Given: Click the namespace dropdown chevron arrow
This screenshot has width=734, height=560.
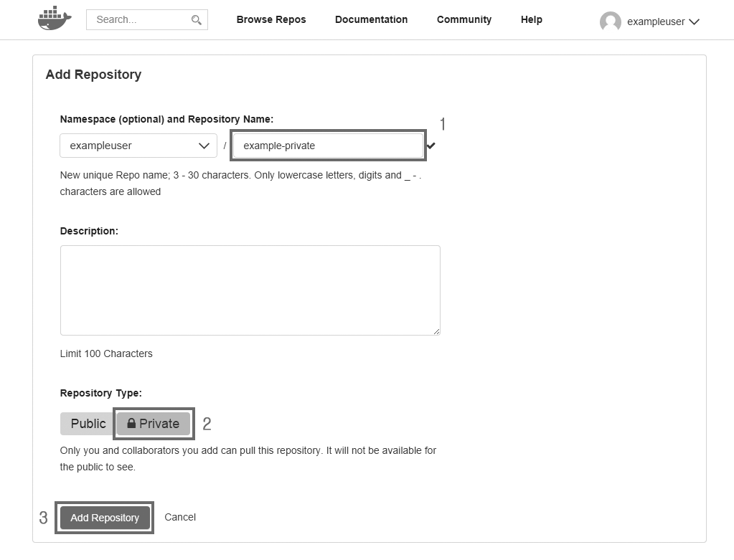Looking at the screenshot, I should point(203,146).
